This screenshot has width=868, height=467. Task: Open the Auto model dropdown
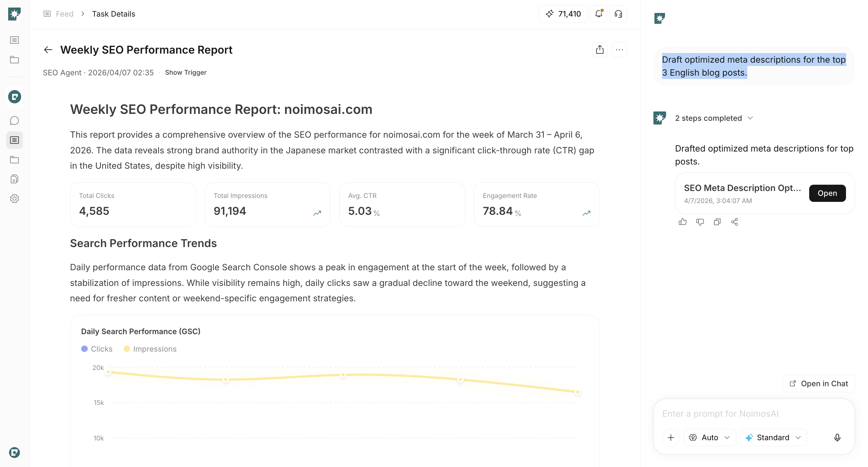point(710,437)
